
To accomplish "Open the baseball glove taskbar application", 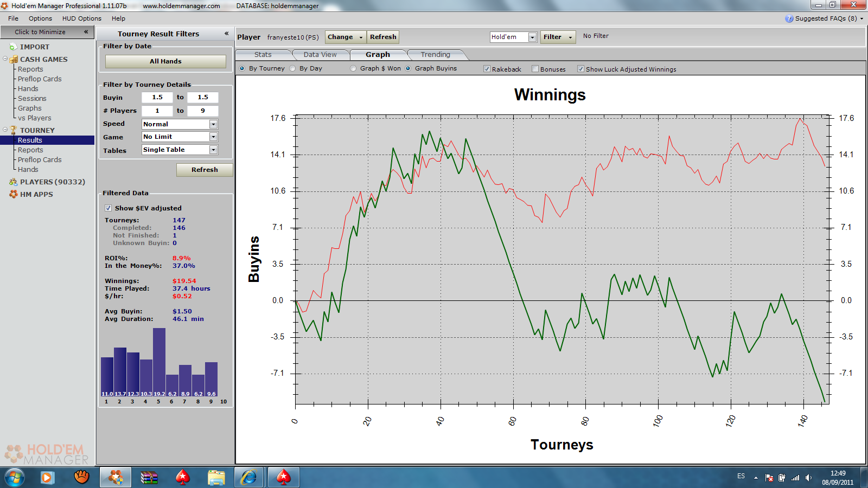I will [81, 477].
